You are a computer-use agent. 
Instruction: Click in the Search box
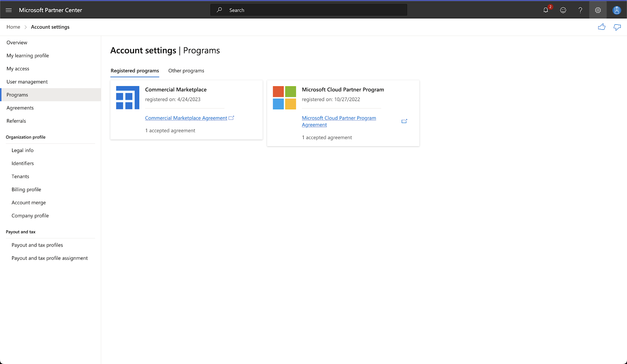tap(309, 10)
